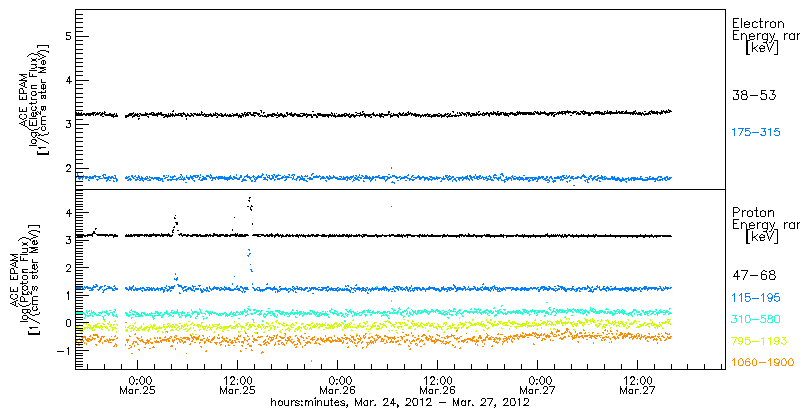Click y-axis value "0" in proton panel
Screen dimensions: 800x410
67,323
